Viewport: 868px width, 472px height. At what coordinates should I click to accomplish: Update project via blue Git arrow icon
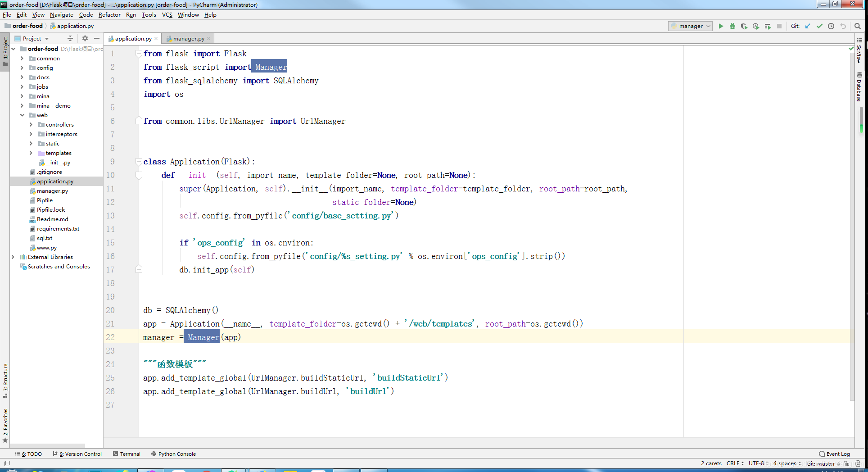pyautogui.click(x=808, y=26)
